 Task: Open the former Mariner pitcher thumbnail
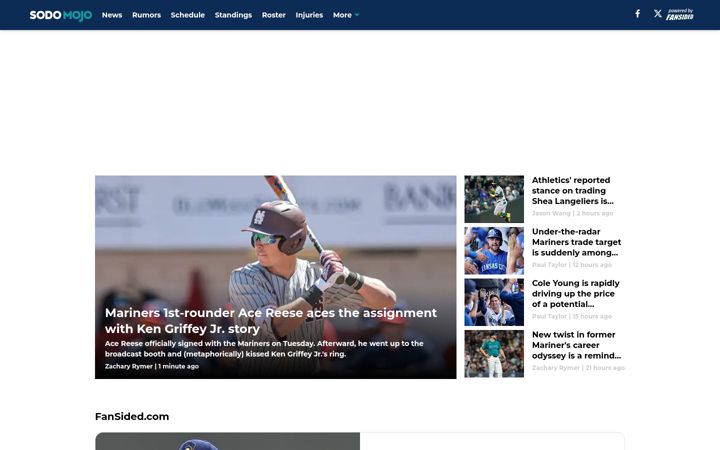(494, 354)
